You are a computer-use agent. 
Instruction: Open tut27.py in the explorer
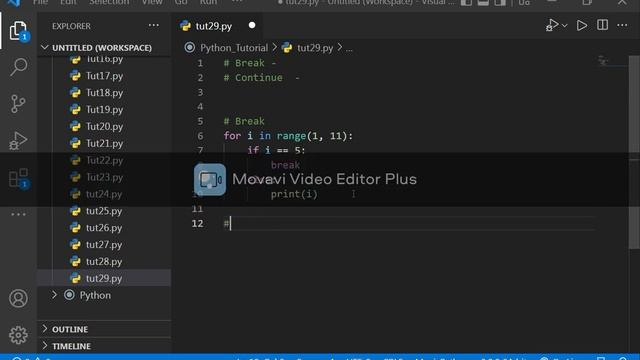click(104, 244)
